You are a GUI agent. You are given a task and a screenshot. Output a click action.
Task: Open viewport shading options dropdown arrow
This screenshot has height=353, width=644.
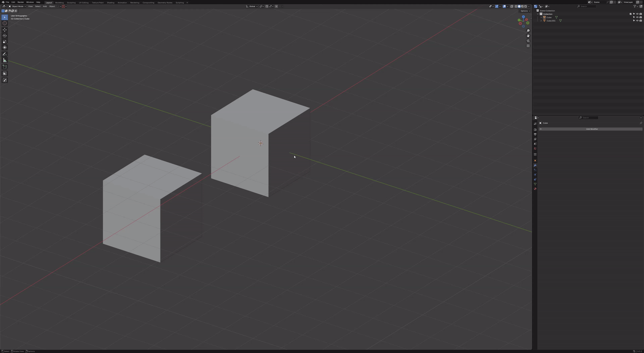(529, 6)
